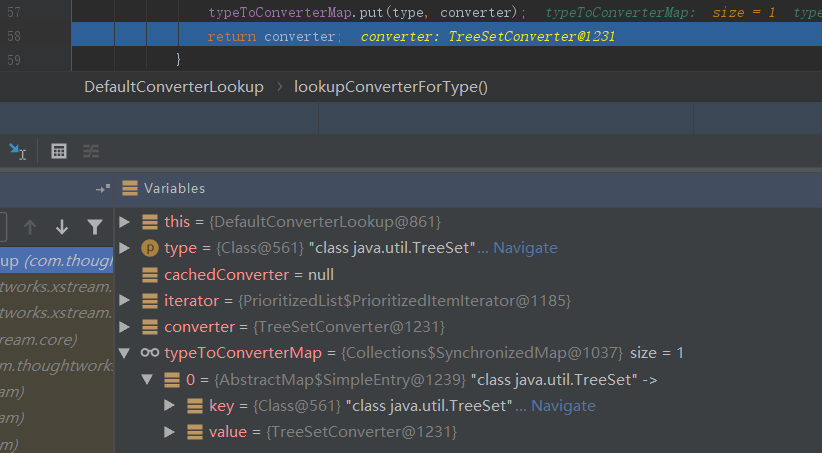The width and height of the screenshot is (822, 453).
Task: Select the next frame down arrow
Action: (62, 227)
